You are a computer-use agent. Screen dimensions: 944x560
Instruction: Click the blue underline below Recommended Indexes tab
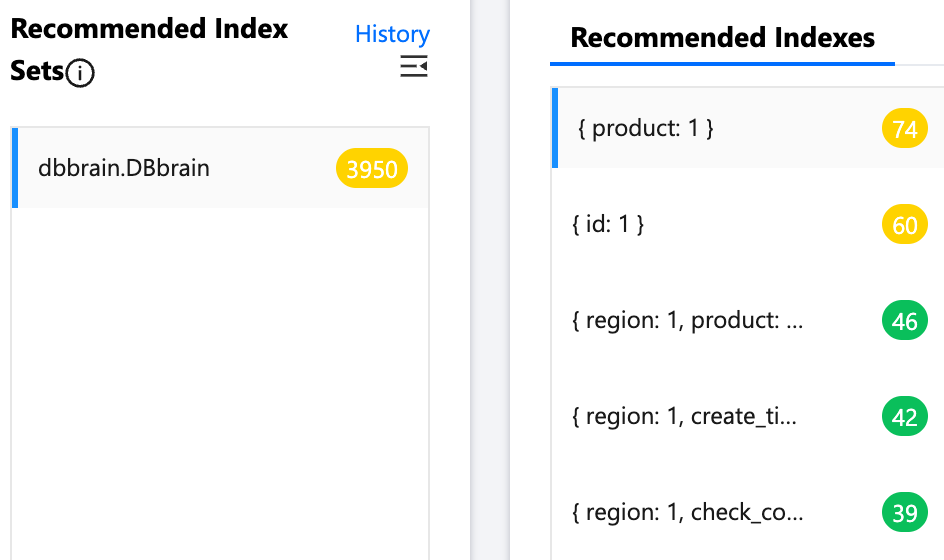[722, 63]
